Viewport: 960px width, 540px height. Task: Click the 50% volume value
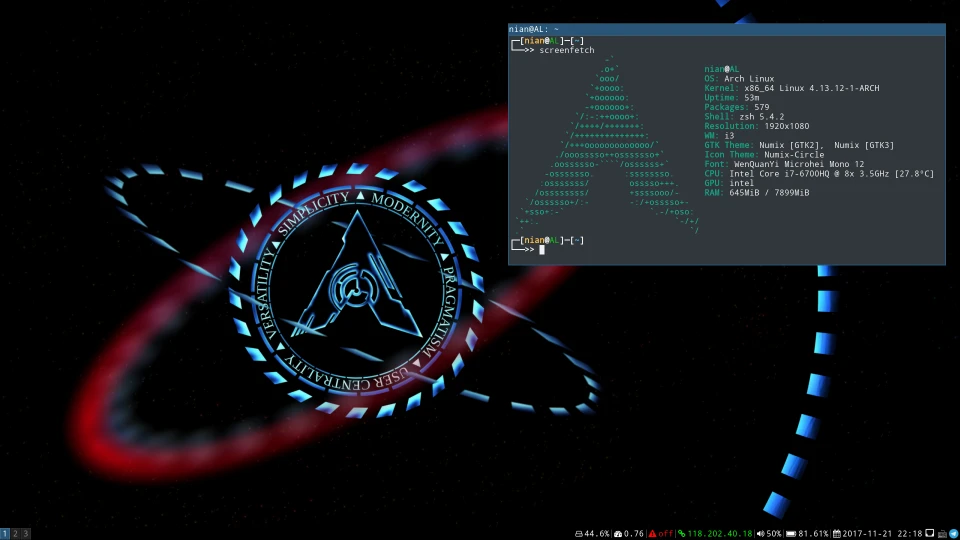click(774, 534)
